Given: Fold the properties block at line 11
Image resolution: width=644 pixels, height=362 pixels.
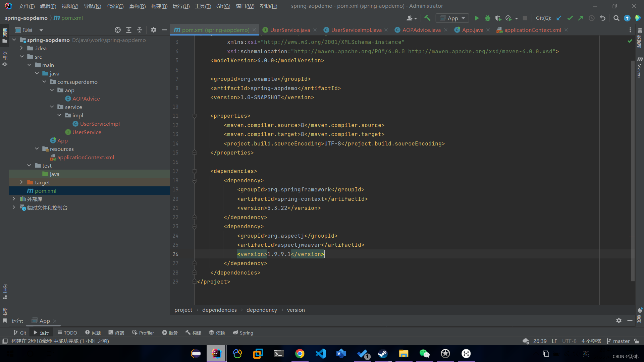Looking at the screenshot, I should pos(194,116).
